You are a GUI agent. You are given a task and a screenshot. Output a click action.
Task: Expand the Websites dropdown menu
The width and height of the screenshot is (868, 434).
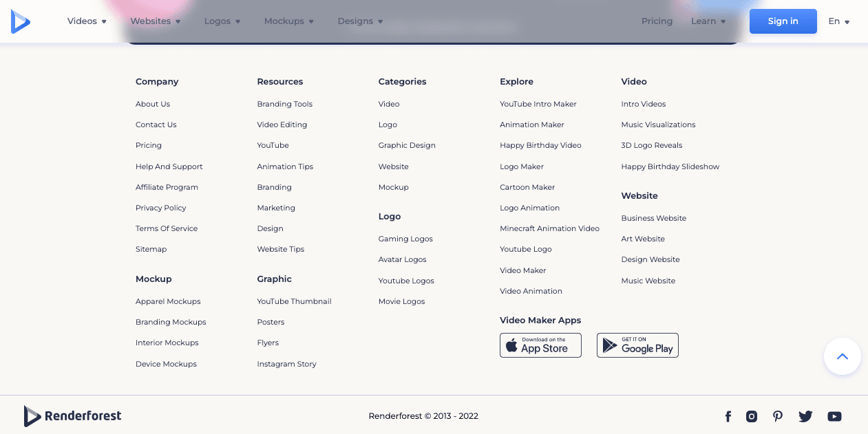(156, 21)
